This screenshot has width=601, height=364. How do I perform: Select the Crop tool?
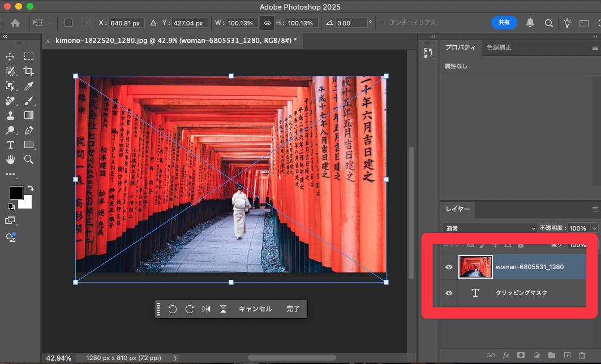pyautogui.click(x=29, y=71)
